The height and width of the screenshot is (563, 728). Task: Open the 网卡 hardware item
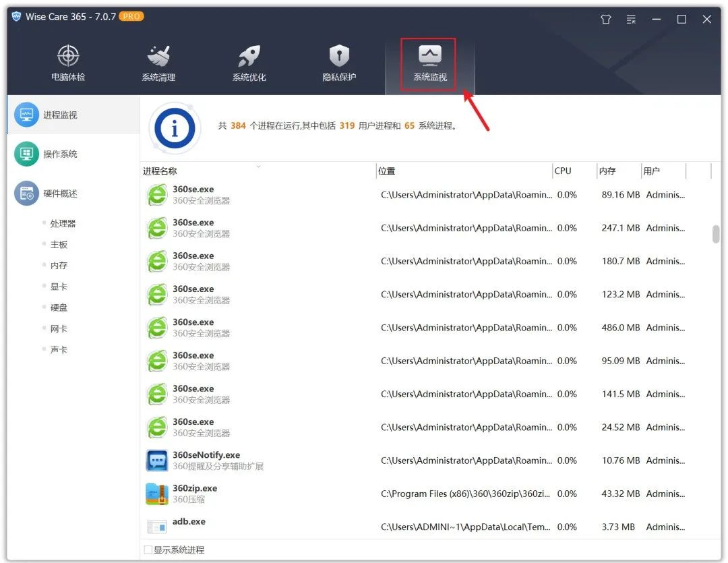[x=59, y=329]
